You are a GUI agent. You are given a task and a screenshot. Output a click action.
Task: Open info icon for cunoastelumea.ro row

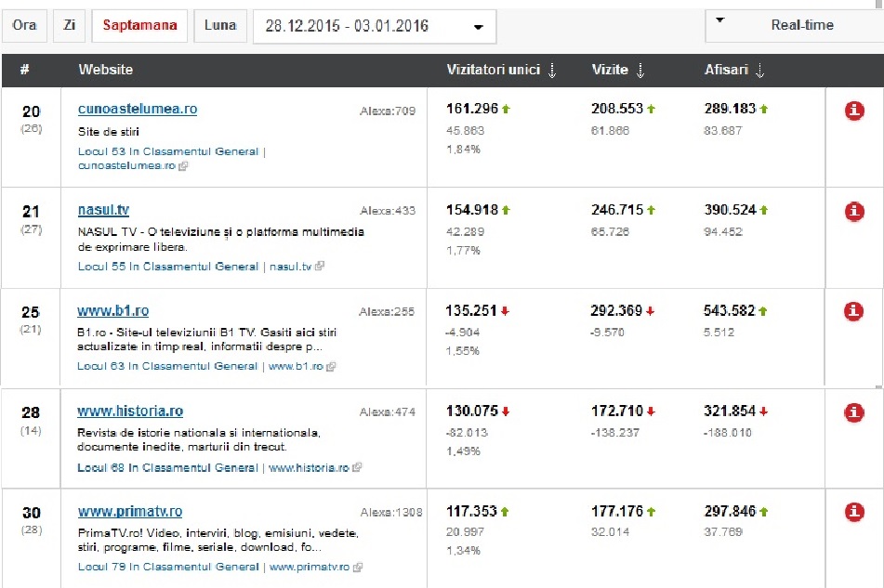coord(854,111)
